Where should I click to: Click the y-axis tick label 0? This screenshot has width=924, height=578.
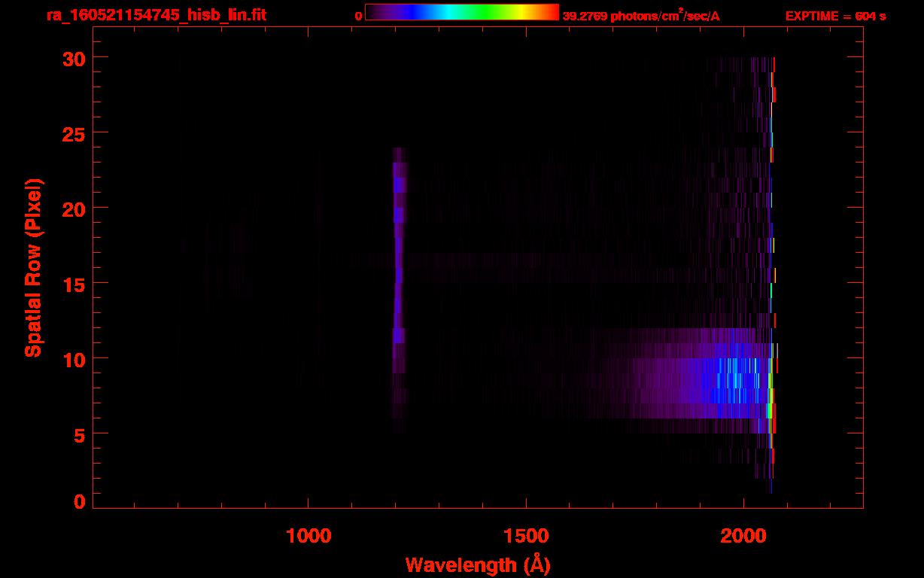(80, 502)
